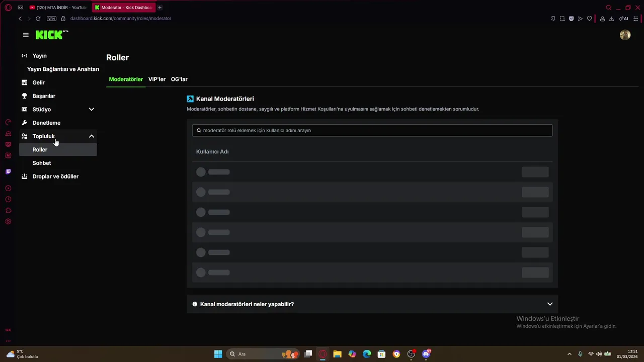Go back in browser history
Viewport: 644px width, 362px height.
tap(20, 19)
